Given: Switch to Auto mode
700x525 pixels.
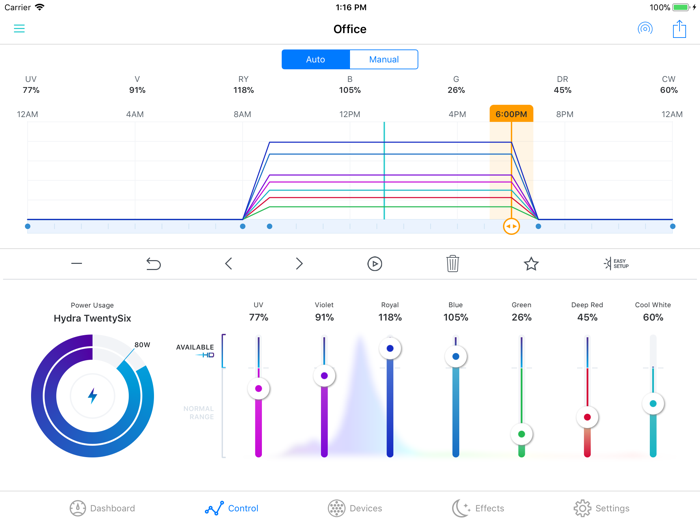Looking at the screenshot, I should point(316,59).
